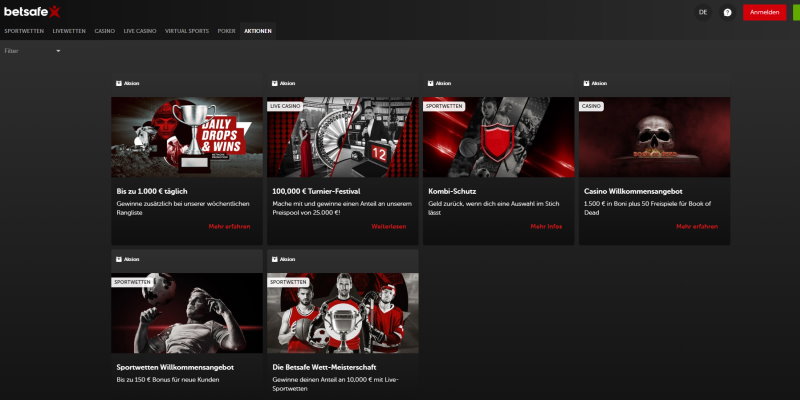Screen dimensions: 800x400
Task: Open the football player Willkommensangebot banner
Action: pos(187,313)
